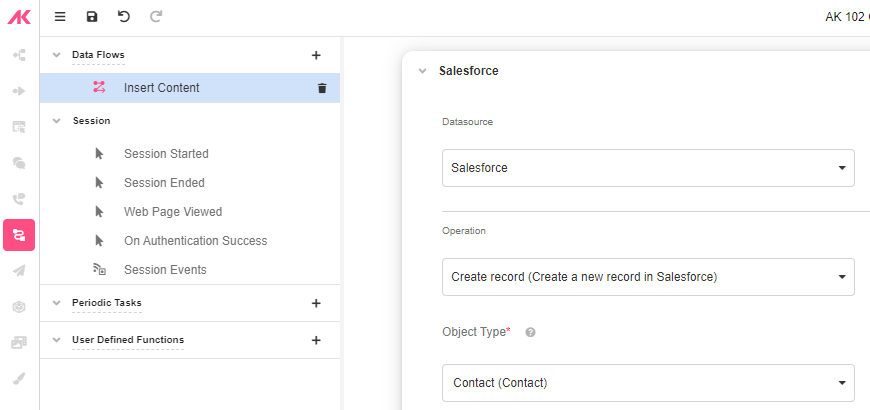Open the Session Ended event
The image size is (870, 410).
[164, 183]
